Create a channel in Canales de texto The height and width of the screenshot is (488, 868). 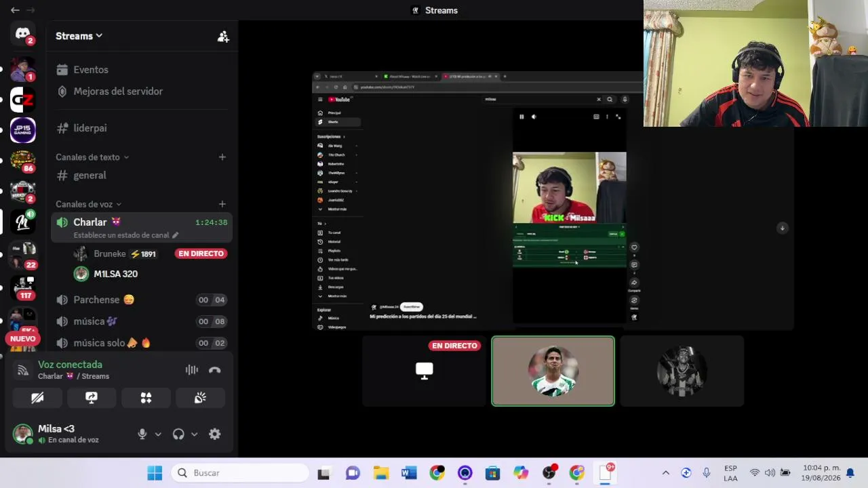point(222,157)
